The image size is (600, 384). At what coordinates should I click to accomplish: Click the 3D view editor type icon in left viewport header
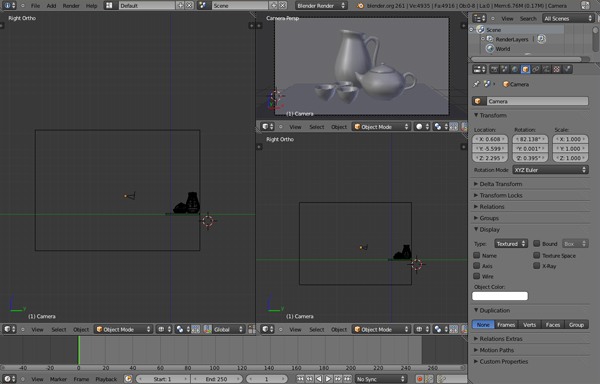(10, 329)
